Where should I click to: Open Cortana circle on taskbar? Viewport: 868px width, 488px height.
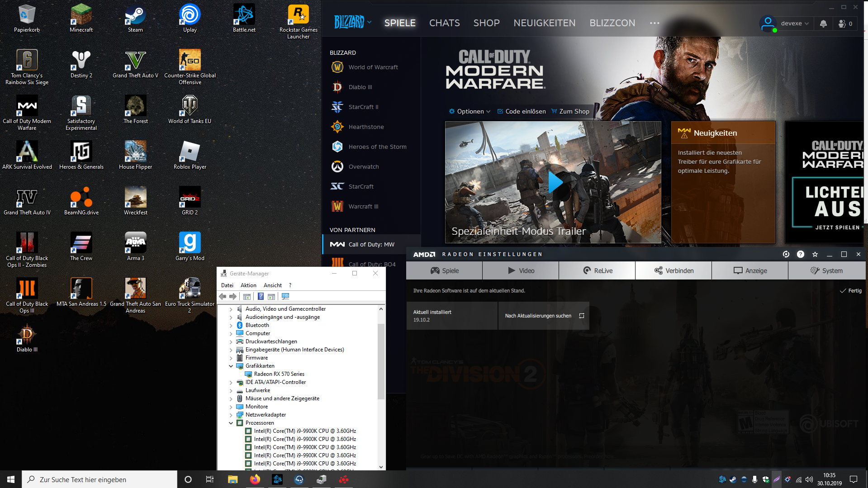pyautogui.click(x=188, y=479)
